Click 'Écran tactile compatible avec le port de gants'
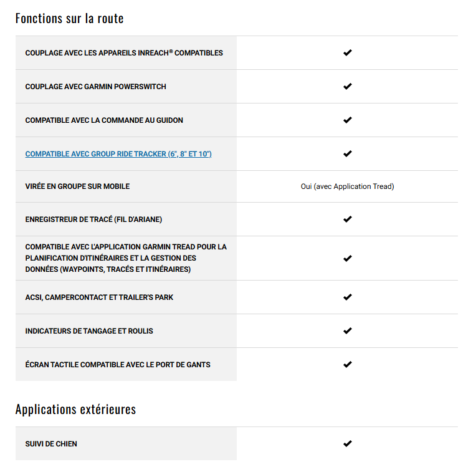Screen dimensions: 476x472 (118, 365)
